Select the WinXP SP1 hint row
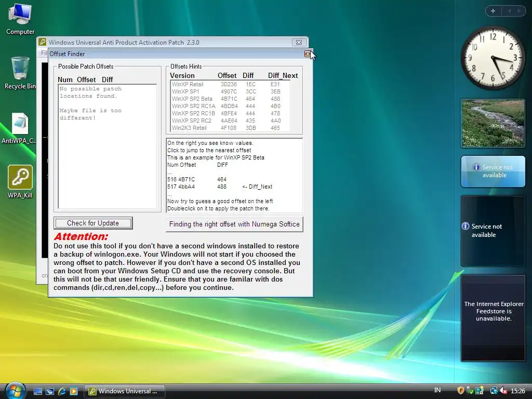The image size is (532, 399). [x=230, y=91]
